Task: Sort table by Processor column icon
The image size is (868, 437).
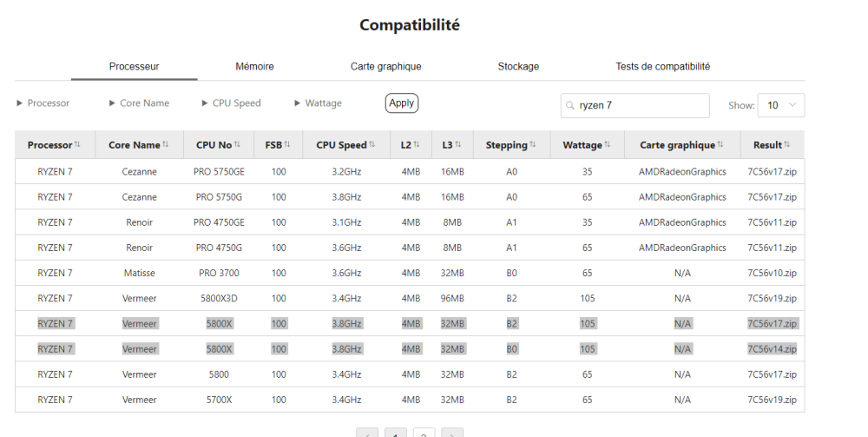Action: (x=77, y=145)
